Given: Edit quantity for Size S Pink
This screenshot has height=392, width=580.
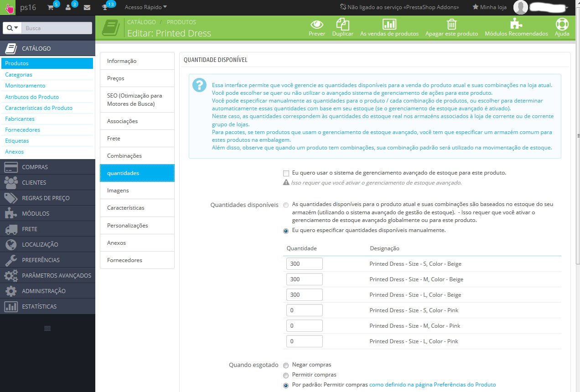Looking at the screenshot, I should (x=305, y=310).
